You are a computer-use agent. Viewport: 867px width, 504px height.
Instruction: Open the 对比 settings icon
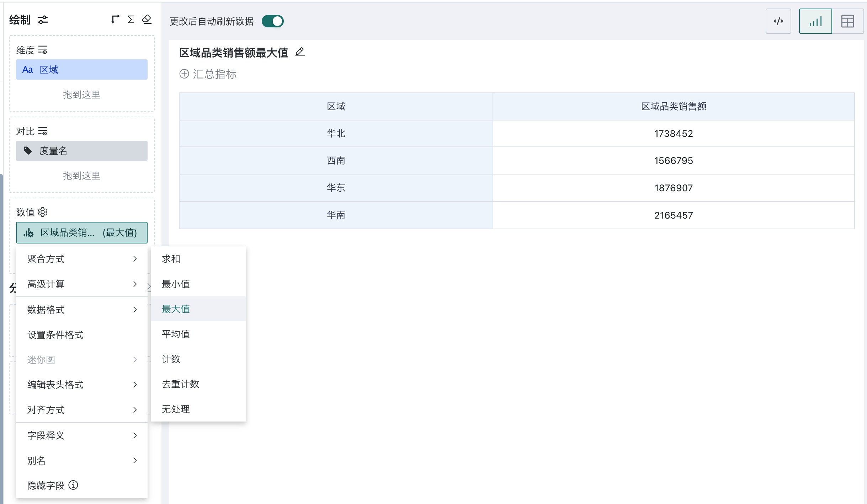43,132
